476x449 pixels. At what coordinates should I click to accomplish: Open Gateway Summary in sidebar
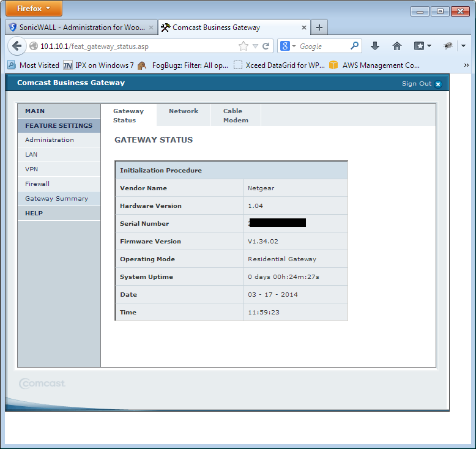tap(59, 199)
